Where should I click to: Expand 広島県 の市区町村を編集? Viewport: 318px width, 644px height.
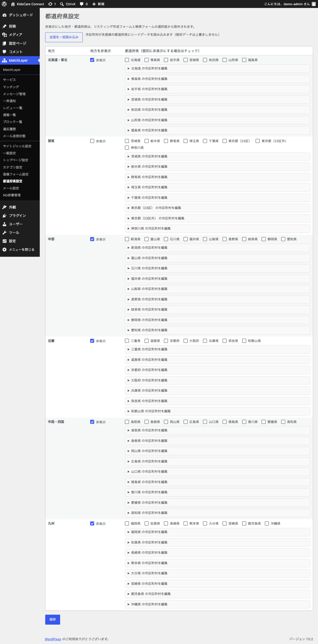[217, 461]
